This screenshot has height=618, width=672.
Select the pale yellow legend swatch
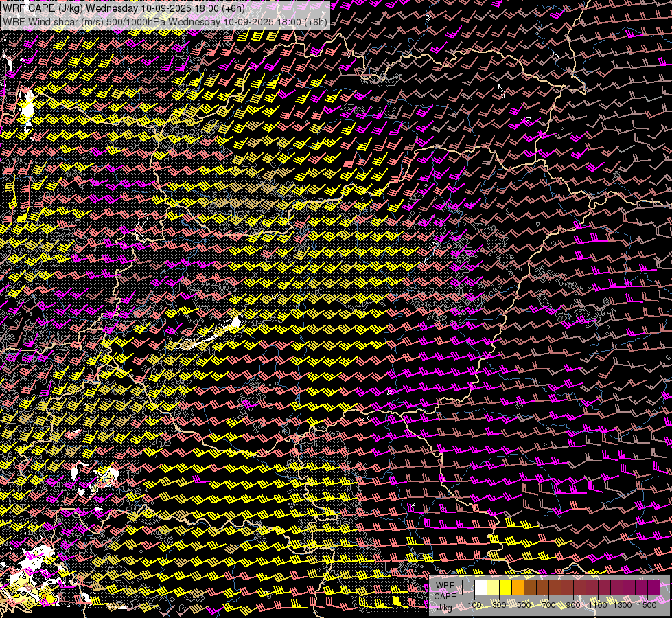pyautogui.click(x=494, y=587)
